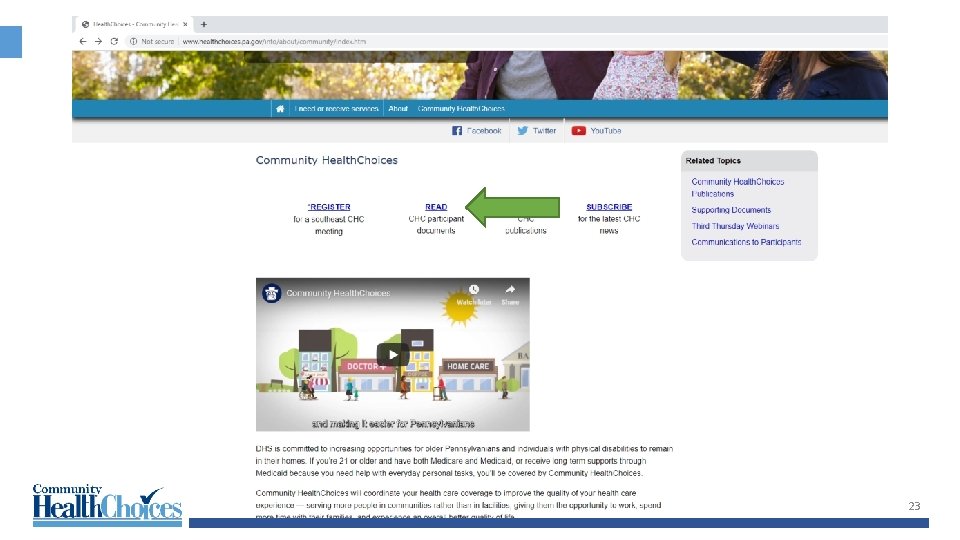Select the HealthChoices Community browser tab
The image size is (960, 540).
pyautogui.click(x=135, y=24)
